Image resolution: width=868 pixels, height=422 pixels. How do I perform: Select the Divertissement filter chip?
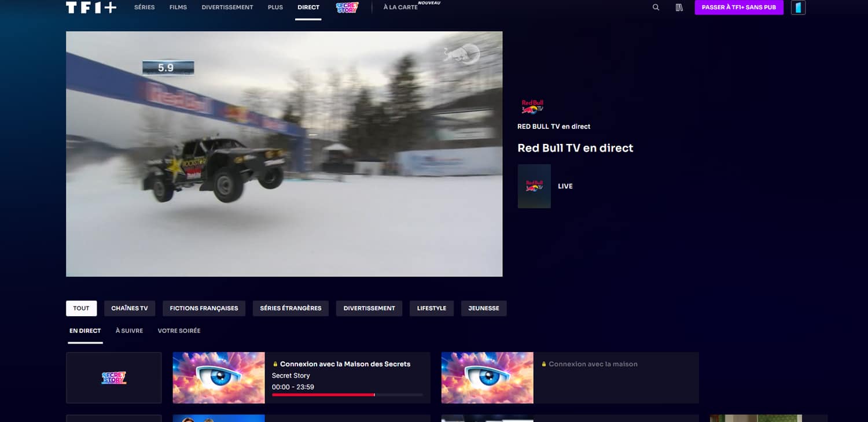(x=369, y=308)
